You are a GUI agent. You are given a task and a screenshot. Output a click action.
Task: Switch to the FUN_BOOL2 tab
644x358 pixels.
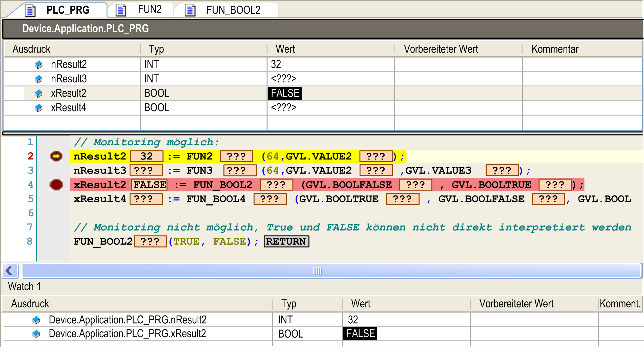click(233, 10)
